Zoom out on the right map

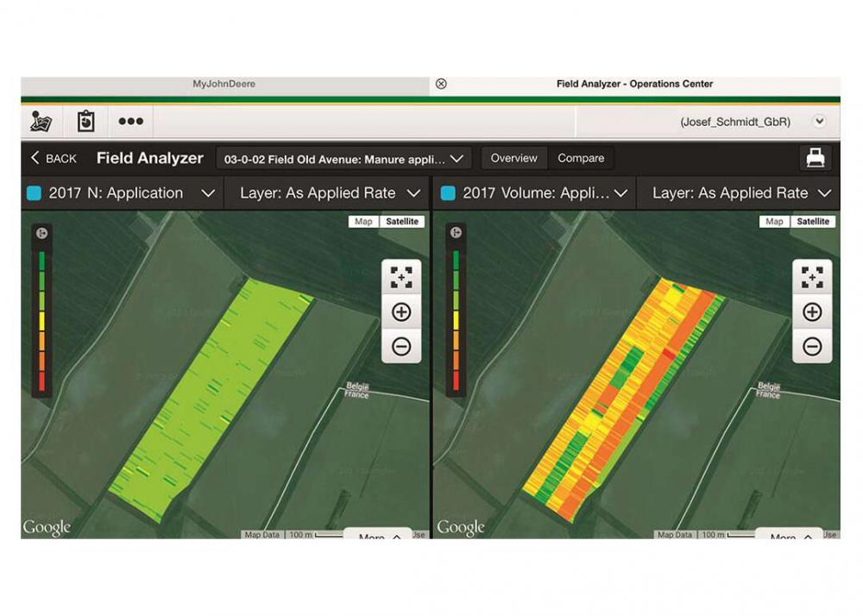pyautogui.click(x=812, y=347)
